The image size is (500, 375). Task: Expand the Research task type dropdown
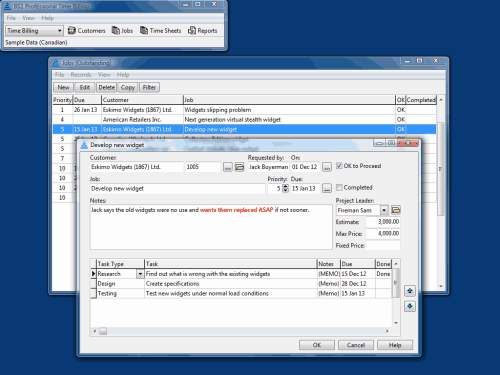tap(140, 274)
